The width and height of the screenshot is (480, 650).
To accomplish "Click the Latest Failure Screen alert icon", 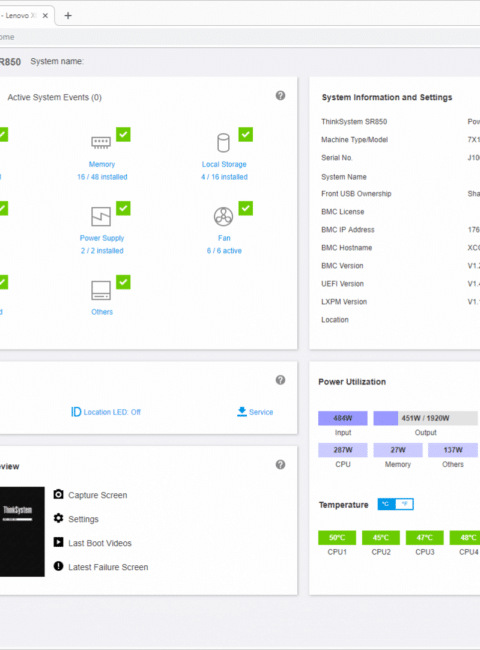I will (58, 566).
